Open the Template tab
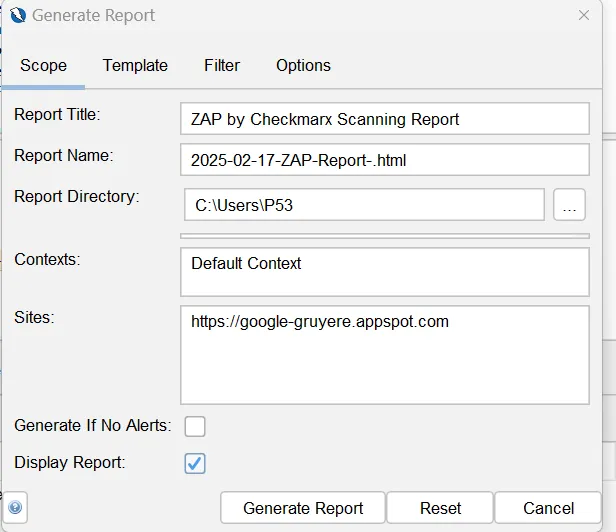The height and width of the screenshot is (532, 616). (x=135, y=66)
